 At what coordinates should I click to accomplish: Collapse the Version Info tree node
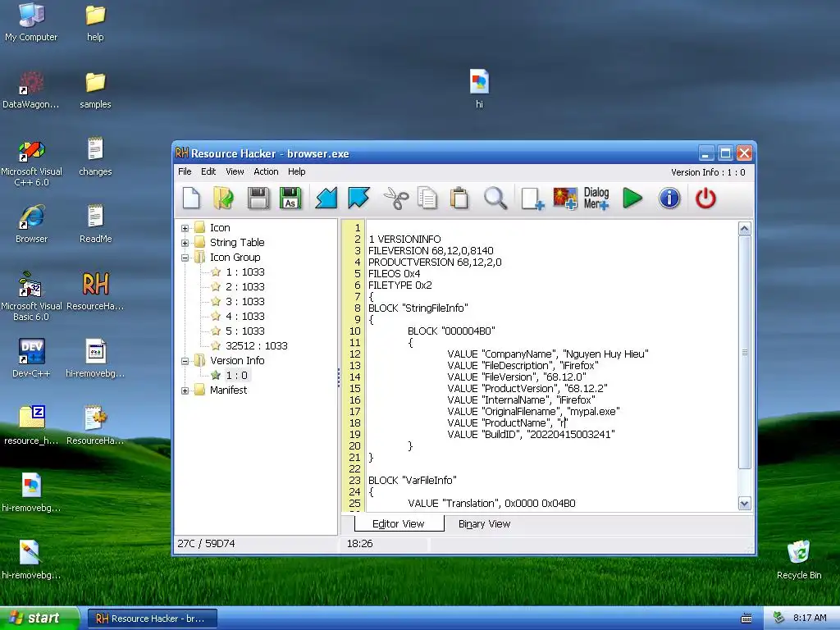185,361
